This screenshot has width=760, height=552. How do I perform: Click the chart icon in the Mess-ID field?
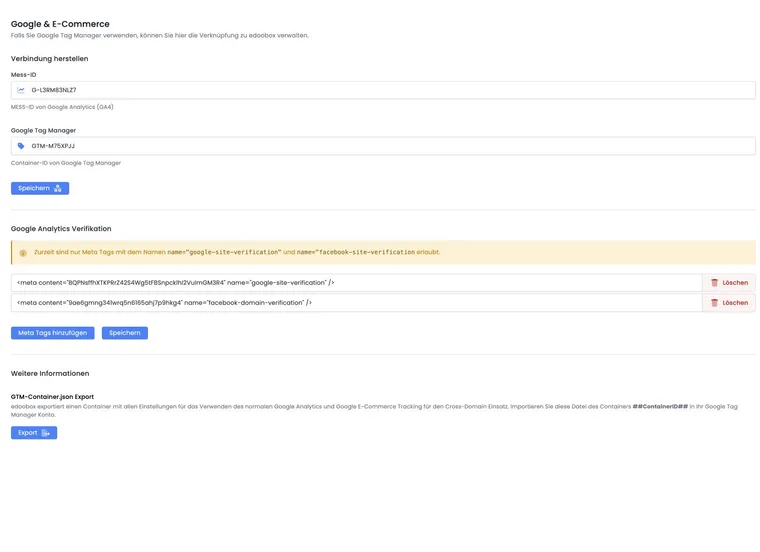21,90
